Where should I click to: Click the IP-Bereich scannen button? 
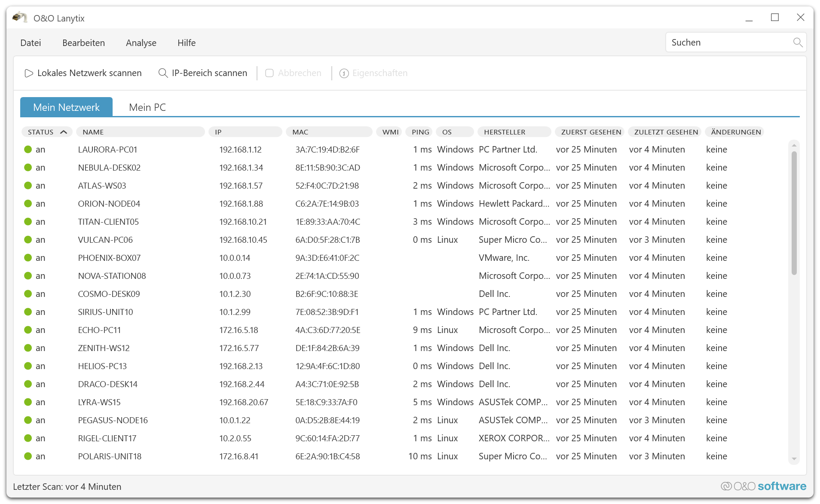pyautogui.click(x=209, y=73)
